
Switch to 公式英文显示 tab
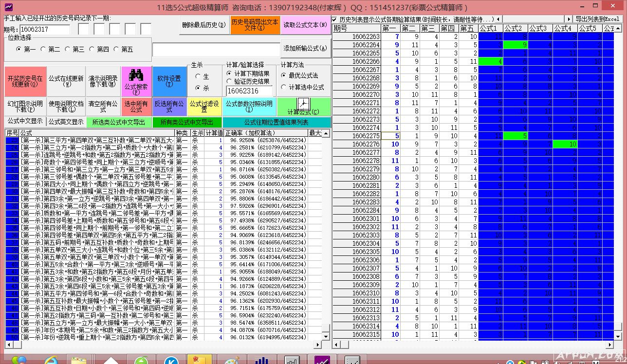pos(66,122)
